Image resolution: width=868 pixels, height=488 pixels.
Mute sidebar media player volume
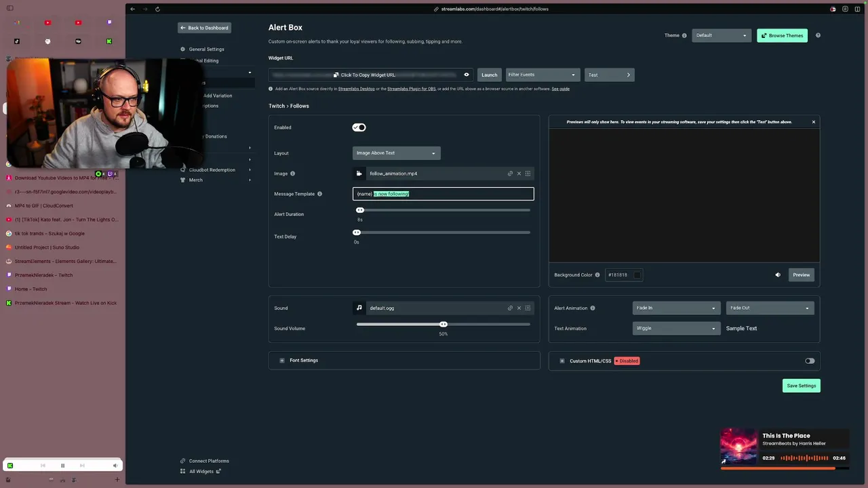115,466
